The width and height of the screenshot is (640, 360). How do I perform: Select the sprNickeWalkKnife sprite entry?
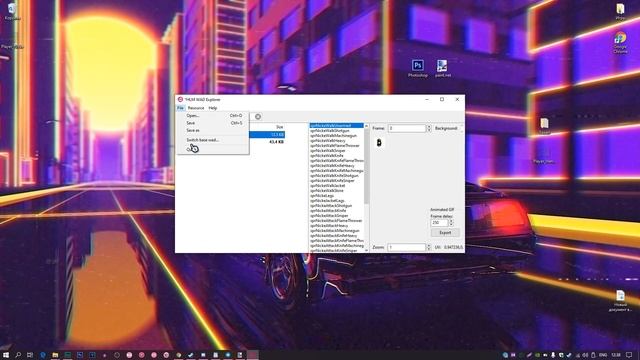tap(336, 156)
